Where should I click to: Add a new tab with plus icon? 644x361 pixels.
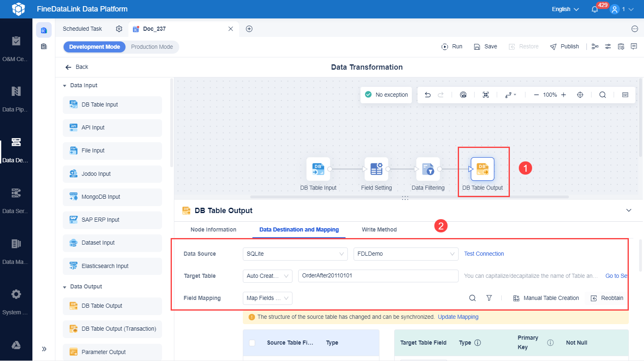[249, 29]
